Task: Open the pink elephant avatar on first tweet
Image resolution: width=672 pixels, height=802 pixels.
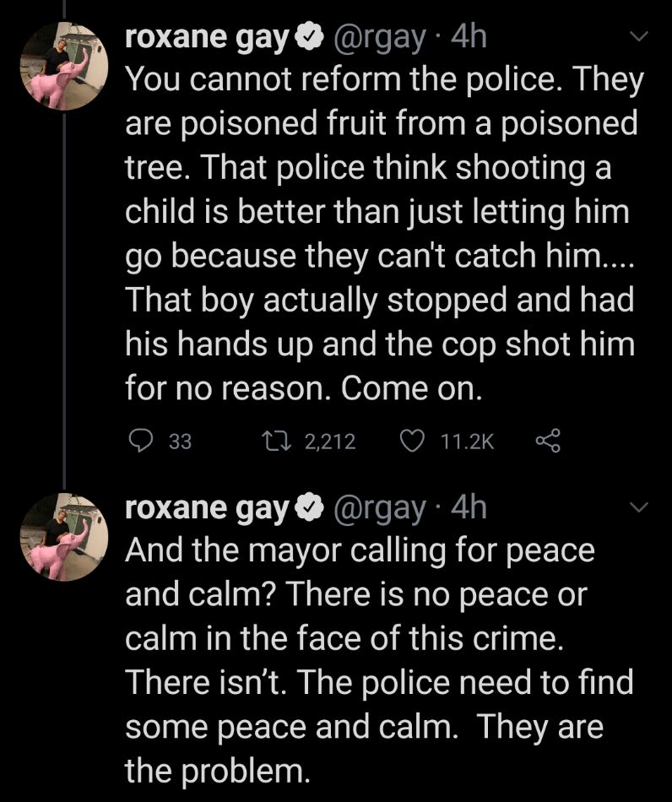Action: (x=66, y=68)
